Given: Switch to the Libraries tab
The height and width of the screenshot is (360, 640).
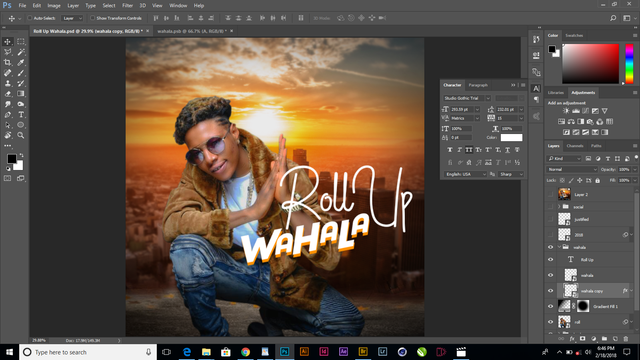Looking at the screenshot, I should click(x=556, y=93).
